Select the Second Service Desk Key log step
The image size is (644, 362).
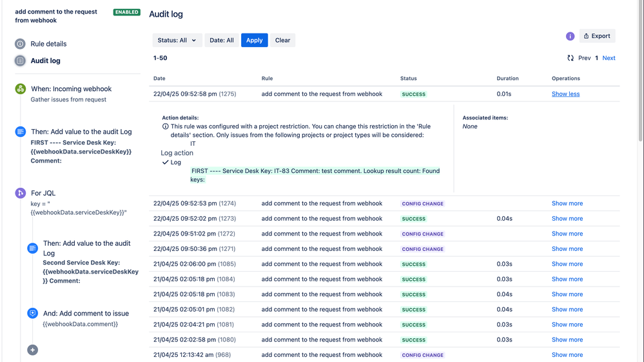point(90,272)
